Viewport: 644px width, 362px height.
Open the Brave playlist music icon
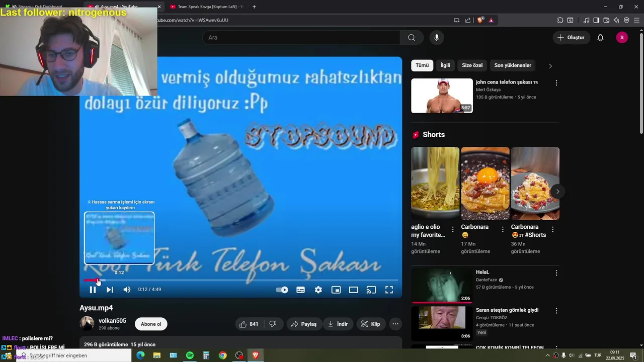(x=586, y=20)
